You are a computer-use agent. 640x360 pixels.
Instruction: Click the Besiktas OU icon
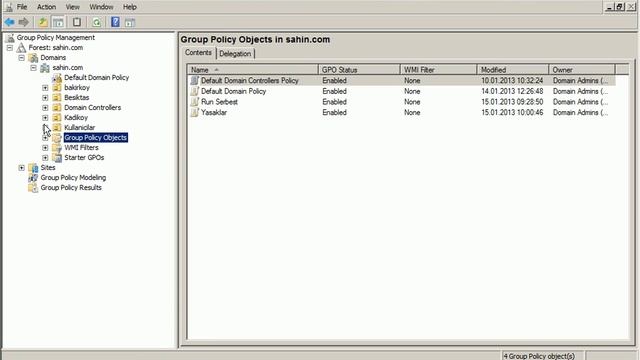click(x=57, y=98)
